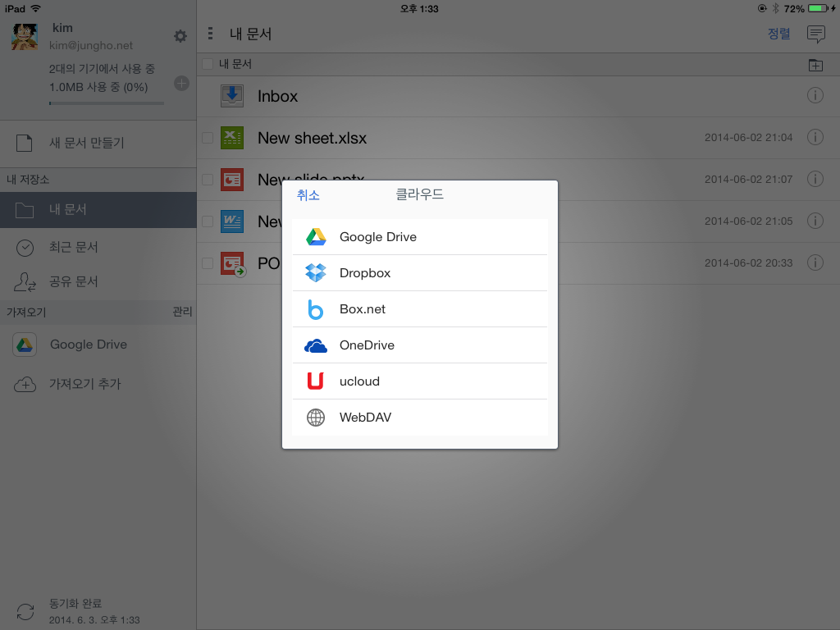The width and height of the screenshot is (840, 630).
Task: Tap 관리 to manage imports
Action: 182,312
